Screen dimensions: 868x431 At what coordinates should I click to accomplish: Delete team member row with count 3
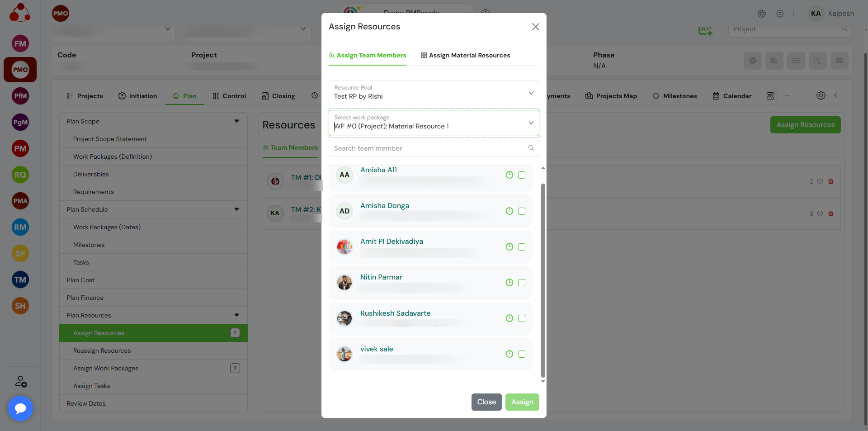pyautogui.click(x=830, y=213)
